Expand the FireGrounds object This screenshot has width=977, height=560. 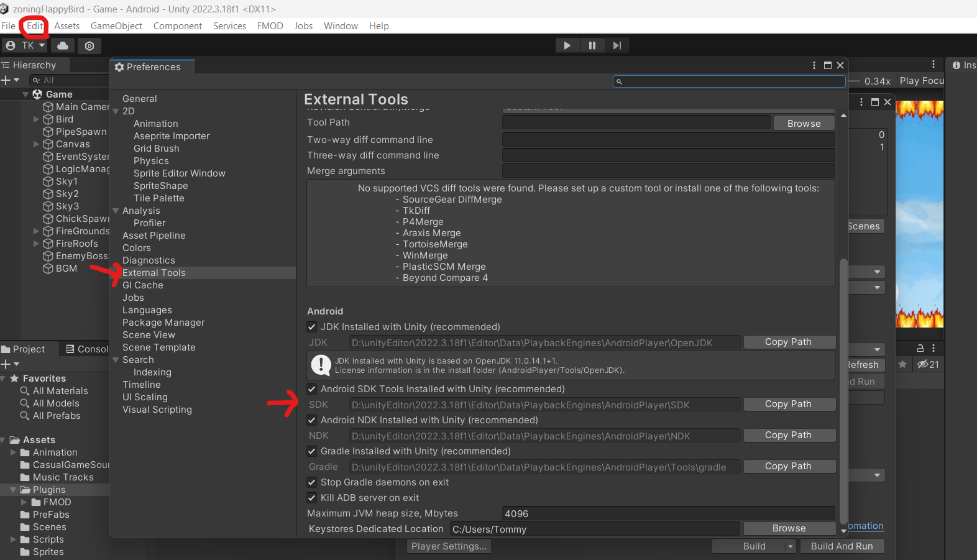(36, 231)
